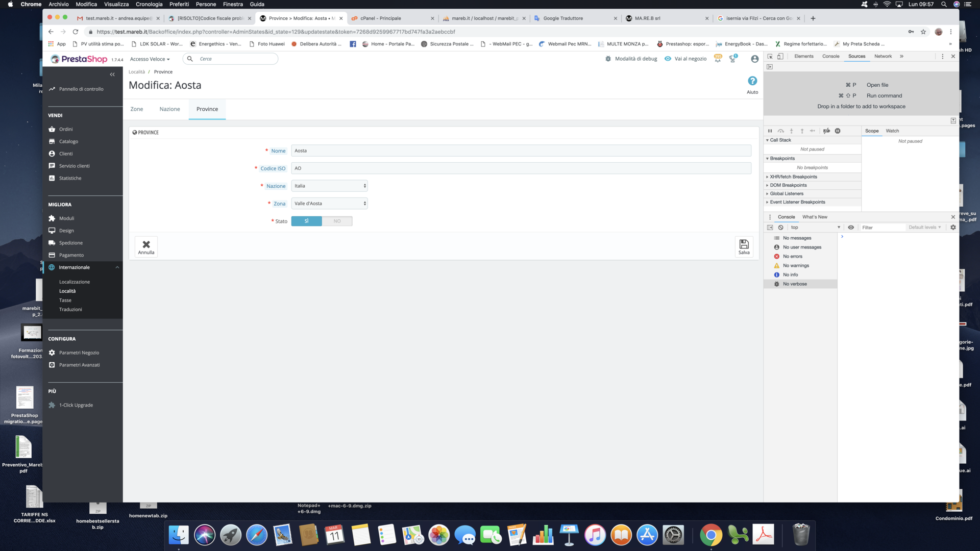Click Vai al negozio link

pyautogui.click(x=690, y=59)
